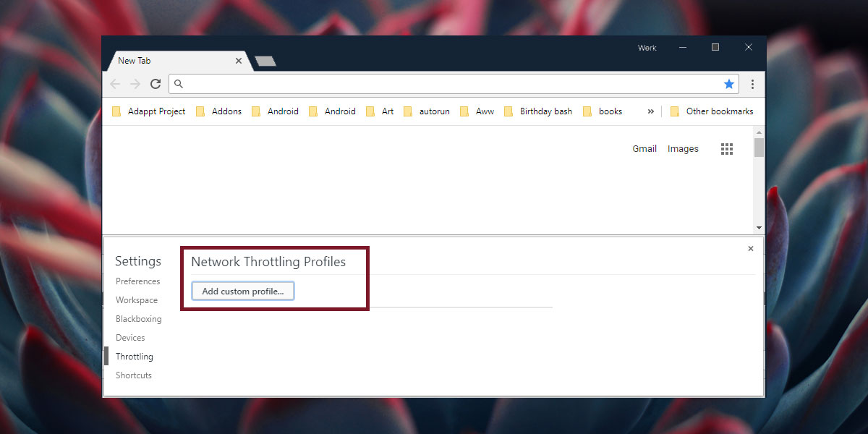Viewport: 868px width, 434px height.
Task: Open the books bookmark folder
Action: click(x=603, y=111)
